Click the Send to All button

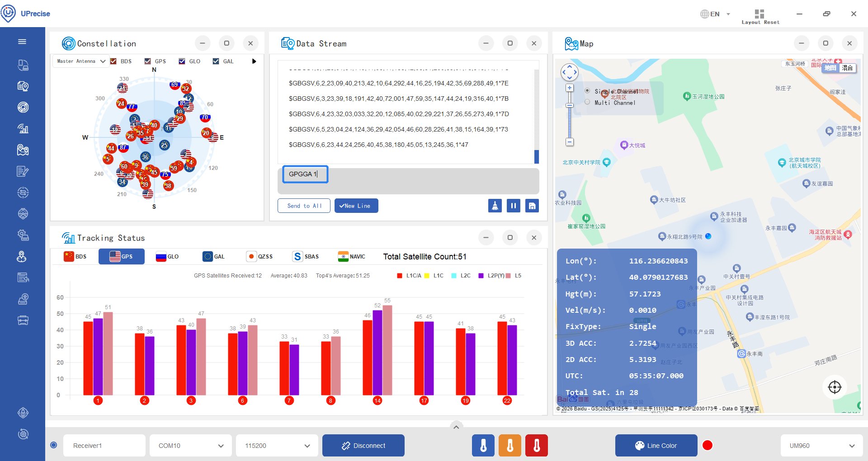304,206
